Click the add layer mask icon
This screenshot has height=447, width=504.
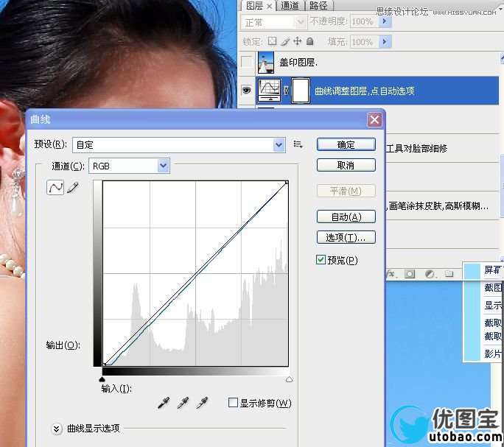click(410, 274)
